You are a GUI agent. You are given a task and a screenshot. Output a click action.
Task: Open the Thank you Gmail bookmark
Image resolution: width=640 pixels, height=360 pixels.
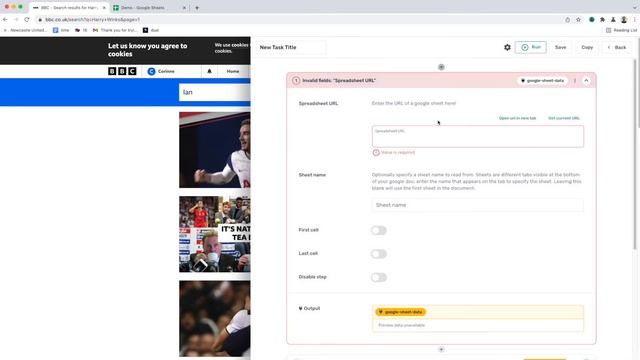click(x=115, y=30)
